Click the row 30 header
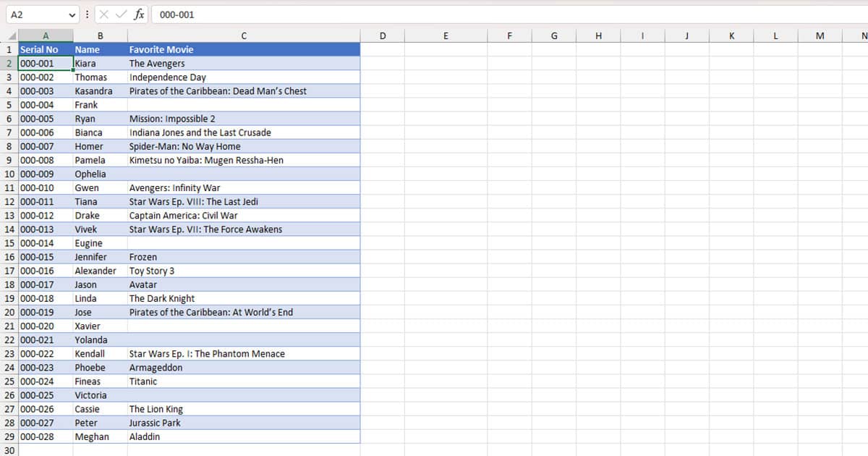This screenshot has height=456, width=868. [9, 449]
